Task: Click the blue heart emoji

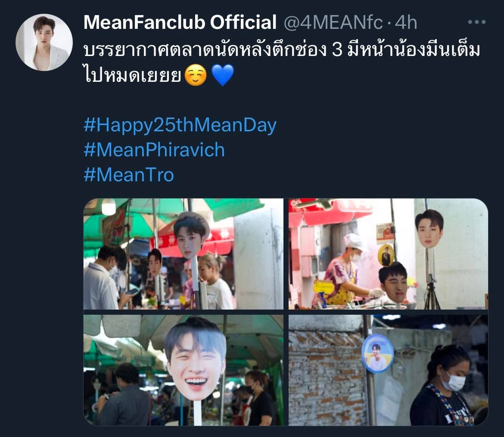Action: coord(223,75)
